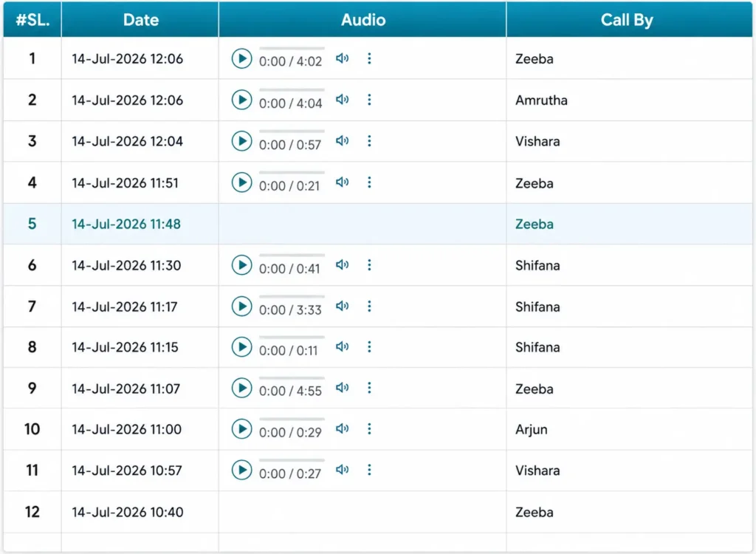The width and height of the screenshot is (756, 554).
Task: Mute Amrutha's call audio in row 2
Action: [343, 100]
